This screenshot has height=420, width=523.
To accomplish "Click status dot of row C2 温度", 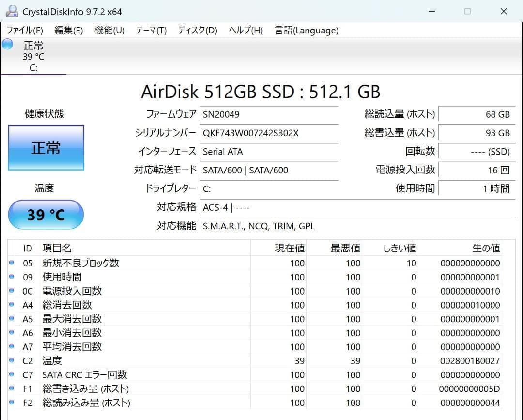I will 11,360.
